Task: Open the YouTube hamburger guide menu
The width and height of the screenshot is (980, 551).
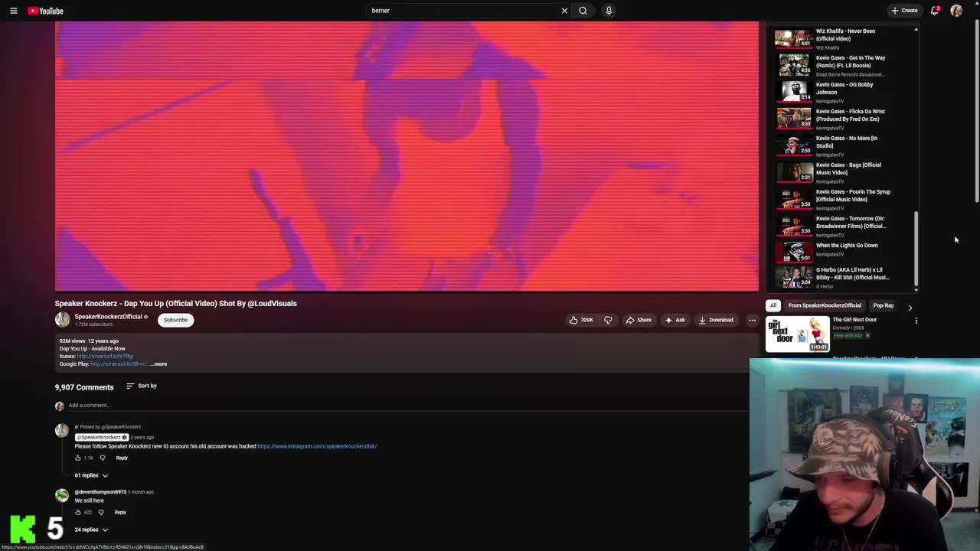Action: click(13, 11)
